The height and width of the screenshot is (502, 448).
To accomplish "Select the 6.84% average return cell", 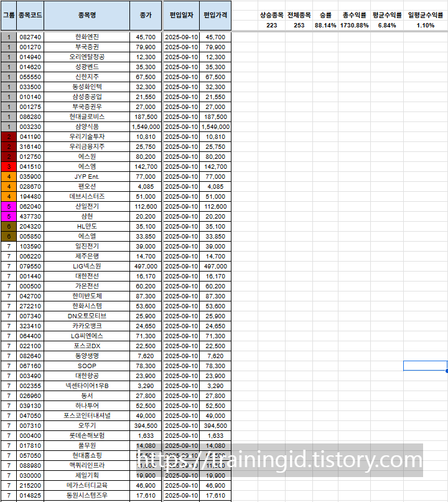I will [387, 26].
